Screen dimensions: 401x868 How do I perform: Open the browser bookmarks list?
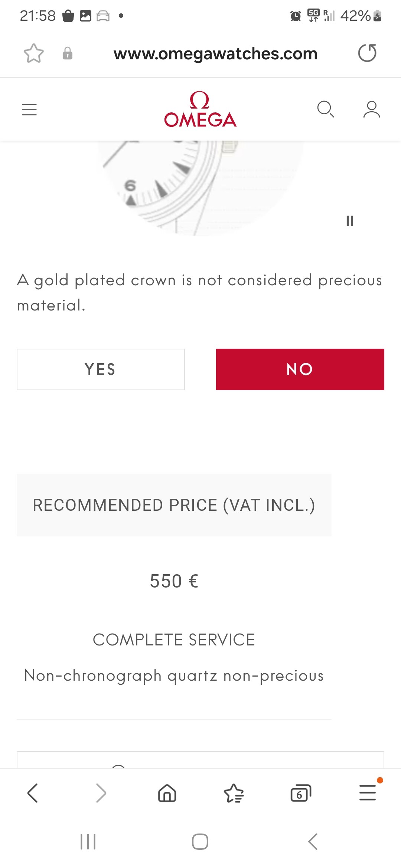234,793
